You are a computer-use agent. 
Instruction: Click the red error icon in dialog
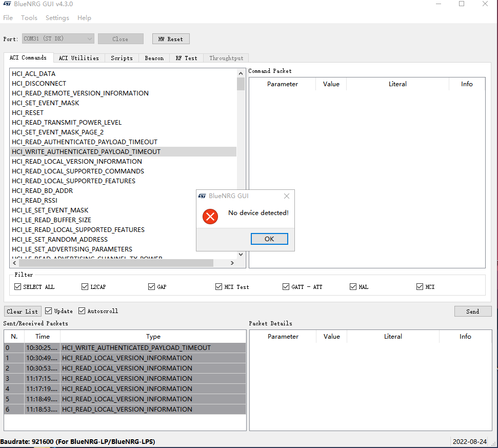pyautogui.click(x=210, y=217)
